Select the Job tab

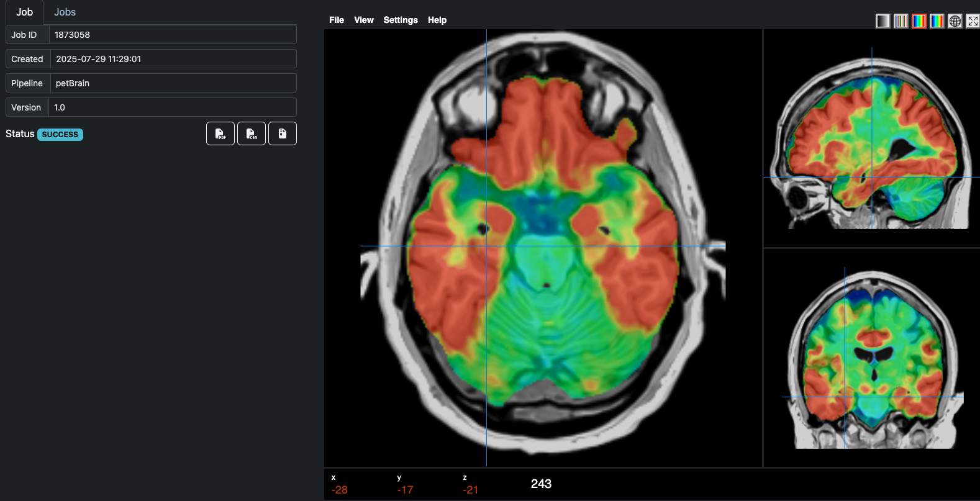24,12
